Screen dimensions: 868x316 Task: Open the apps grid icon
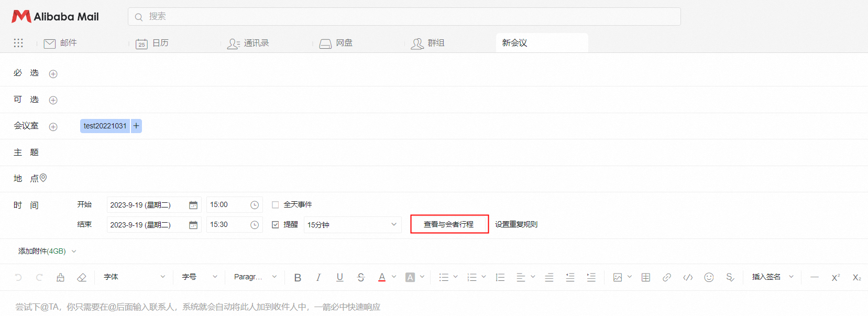18,43
